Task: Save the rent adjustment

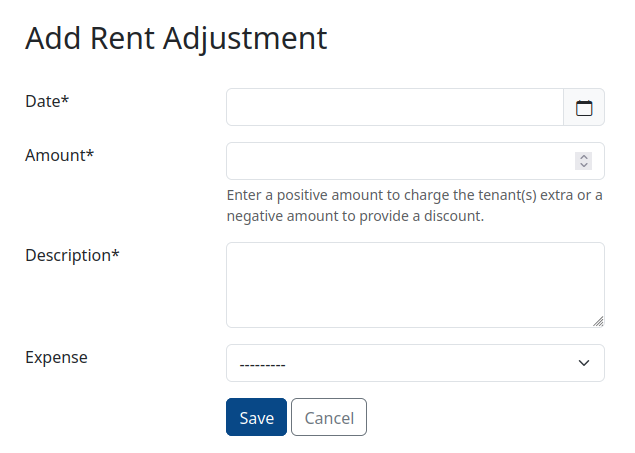Action: click(x=256, y=417)
